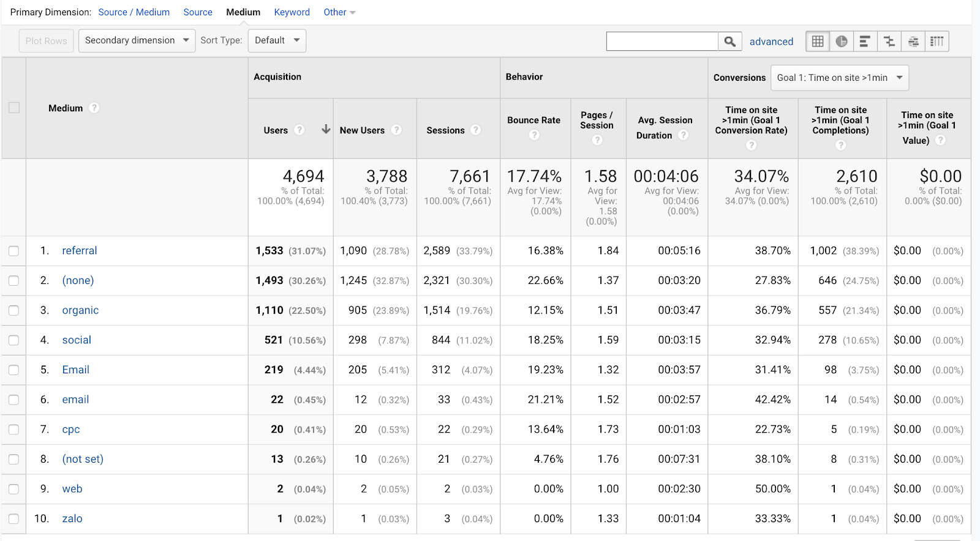Switch to Pivot table view icon
The image size is (980, 541).
pos(937,41)
